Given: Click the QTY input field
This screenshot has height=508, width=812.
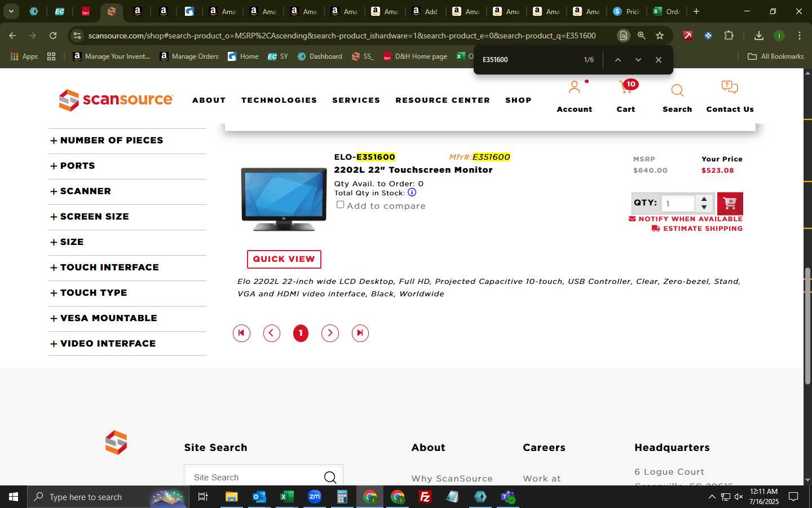Looking at the screenshot, I should [x=678, y=204].
